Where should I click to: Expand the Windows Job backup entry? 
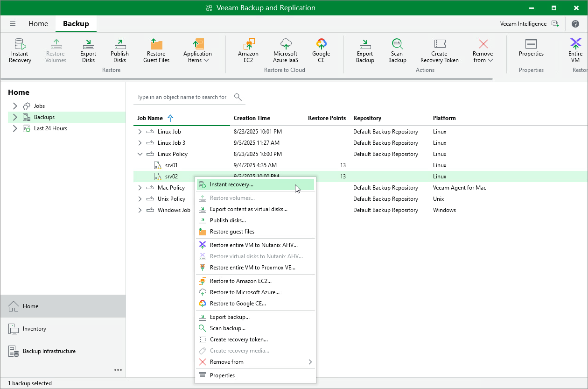(x=140, y=210)
